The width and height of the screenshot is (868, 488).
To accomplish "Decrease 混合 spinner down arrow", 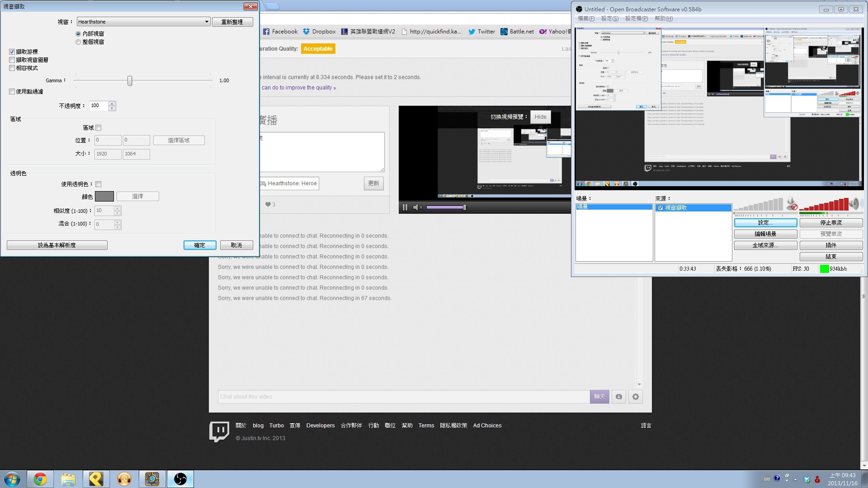I will [118, 227].
